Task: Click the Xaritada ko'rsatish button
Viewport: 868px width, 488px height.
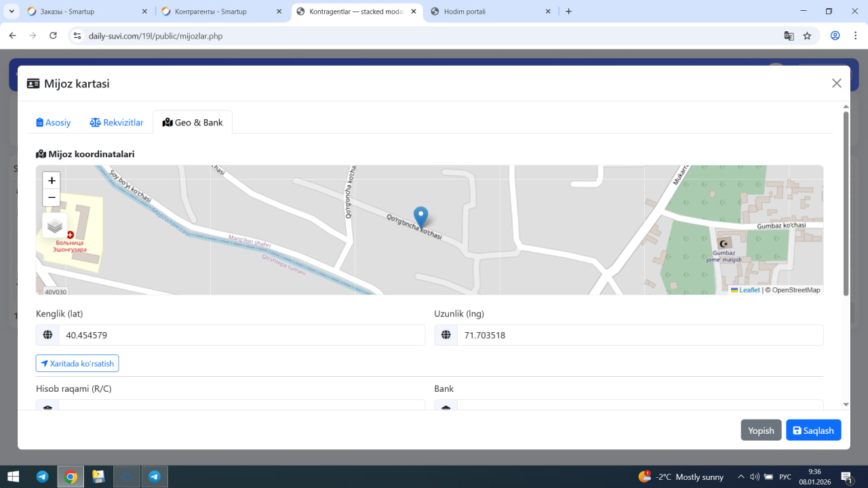Action: (x=77, y=363)
